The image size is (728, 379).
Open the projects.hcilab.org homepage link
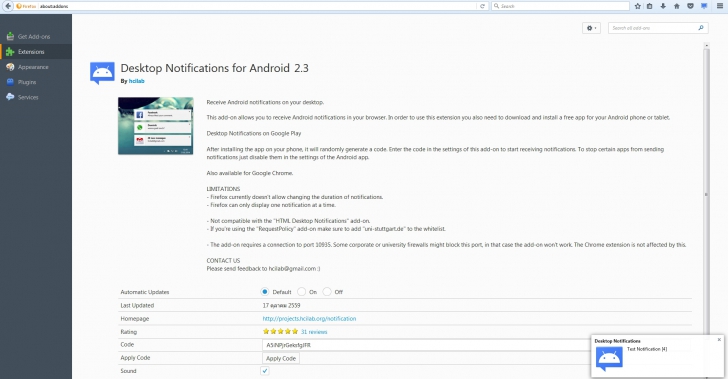click(x=309, y=319)
